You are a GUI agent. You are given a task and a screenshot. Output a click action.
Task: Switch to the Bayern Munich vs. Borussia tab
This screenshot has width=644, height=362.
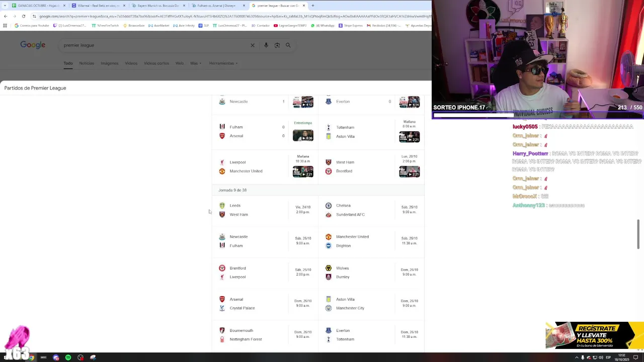coord(158,6)
